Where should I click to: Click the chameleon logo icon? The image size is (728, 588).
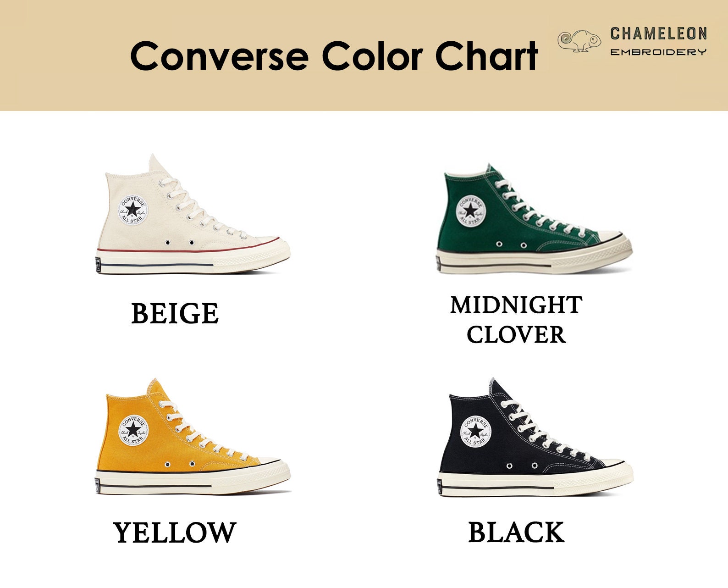point(579,41)
